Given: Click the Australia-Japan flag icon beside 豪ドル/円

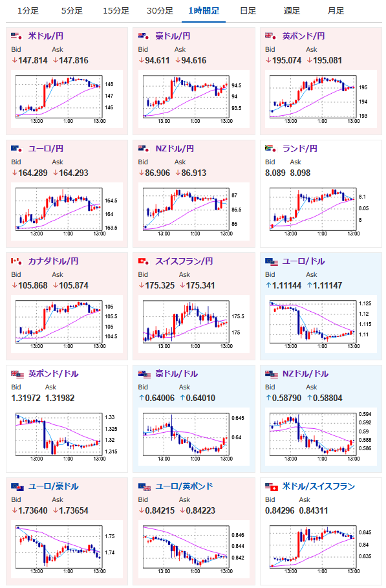Looking at the screenshot, I should click(x=144, y=36).
